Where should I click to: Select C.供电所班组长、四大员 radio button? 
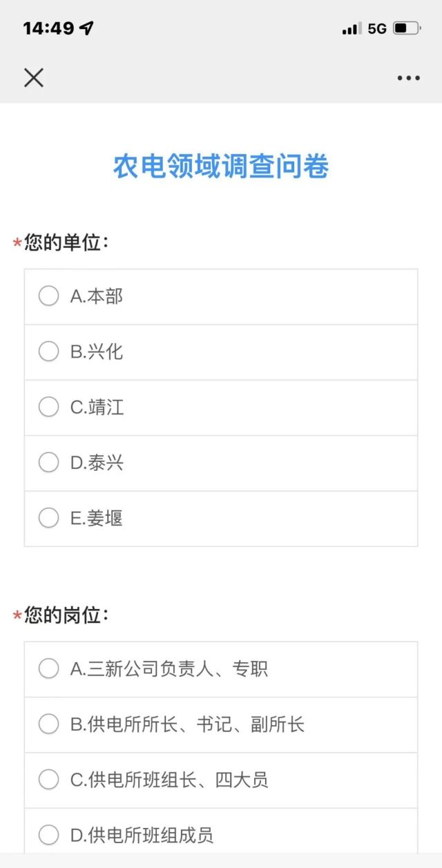(48, 780)
